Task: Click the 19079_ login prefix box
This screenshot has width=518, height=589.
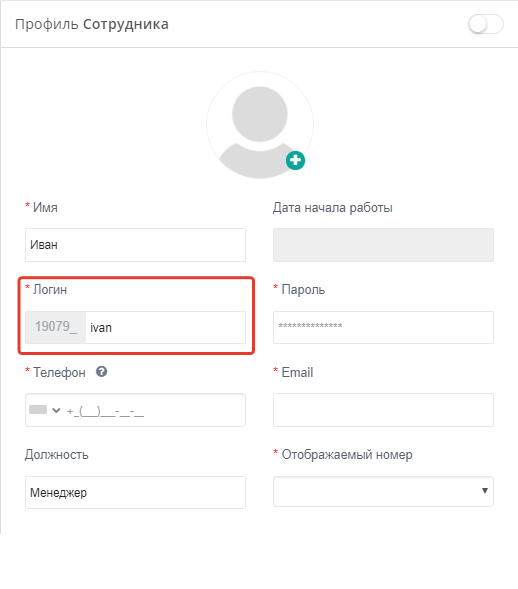Action: click(x=56, y=327)
